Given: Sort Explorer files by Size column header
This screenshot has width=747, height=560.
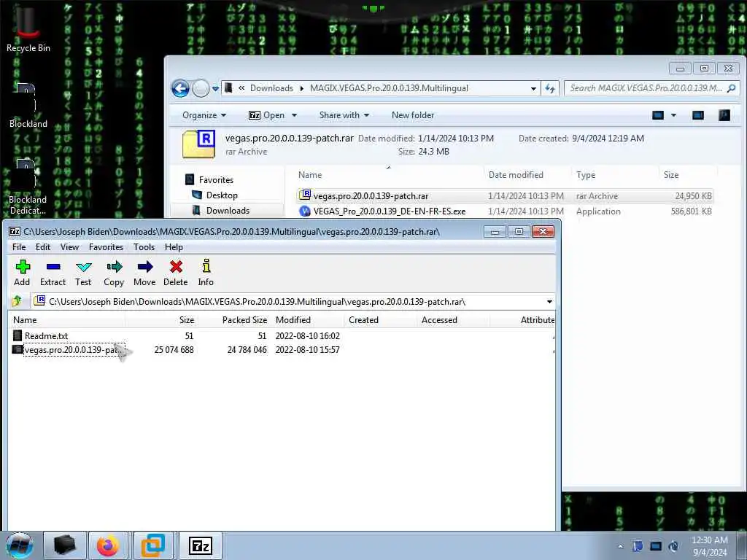Looking at the screenshot, I should 687,175.
